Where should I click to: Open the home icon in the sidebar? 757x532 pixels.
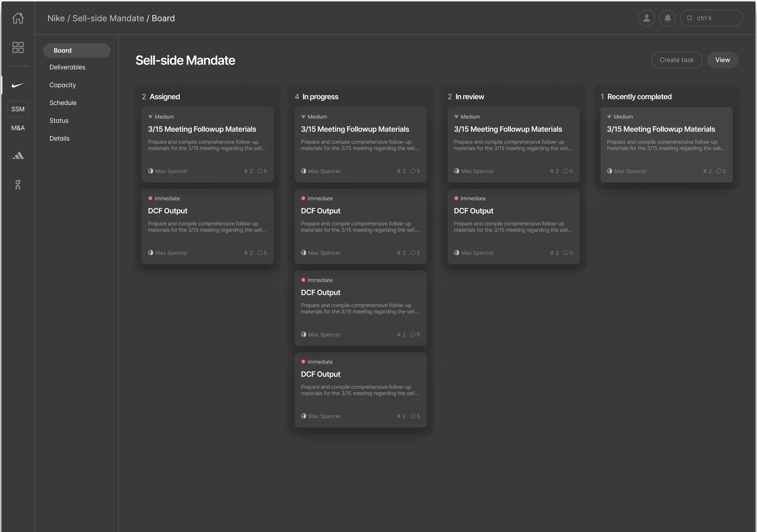tap(18, 18)
